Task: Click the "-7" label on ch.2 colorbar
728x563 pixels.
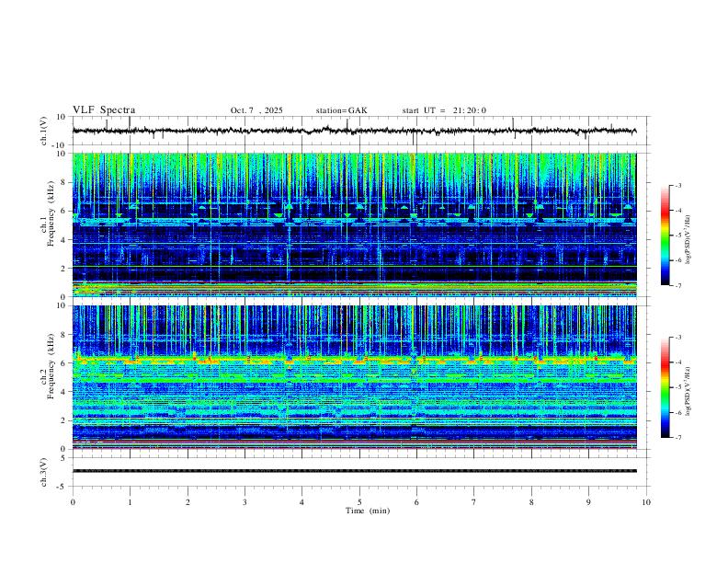Action: click(678, 438)
